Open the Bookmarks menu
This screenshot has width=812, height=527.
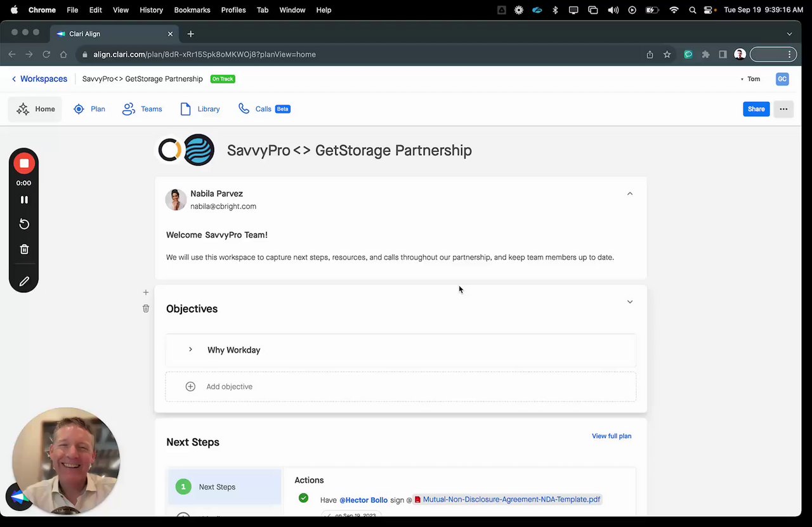pos(192,10)
